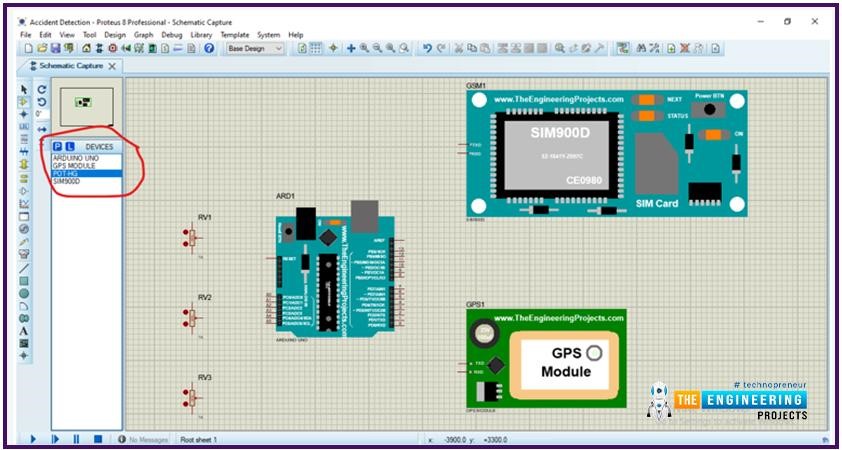Image resolution: width=842 pixels, height=450 pixels.
Task: Open the Debug menu
Action: (172, 34)
